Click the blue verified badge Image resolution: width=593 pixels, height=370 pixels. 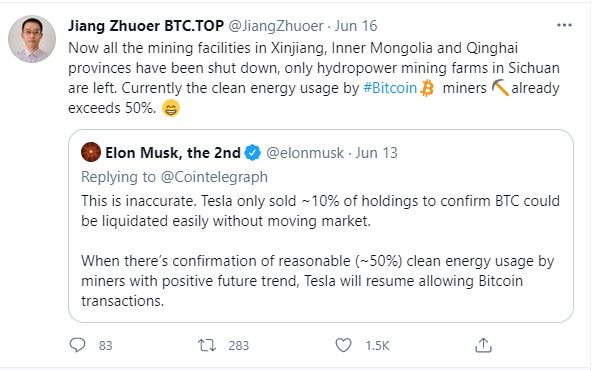(x=253, y=153)
